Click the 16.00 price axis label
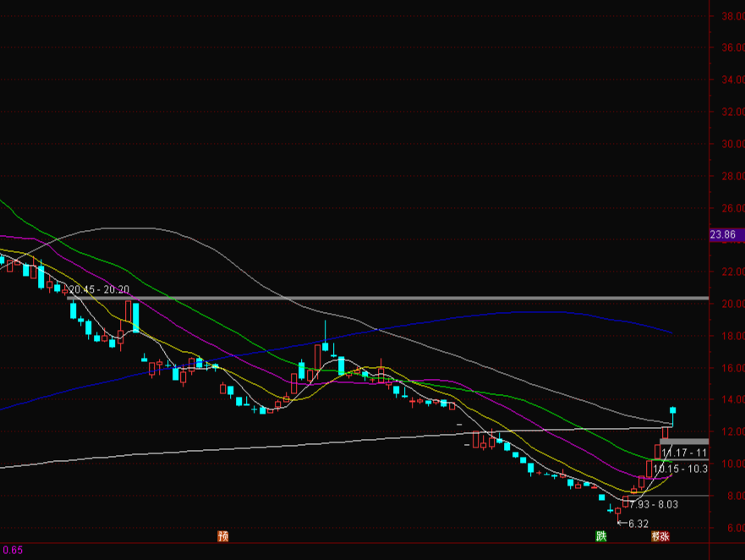 [x=733, y=368]
